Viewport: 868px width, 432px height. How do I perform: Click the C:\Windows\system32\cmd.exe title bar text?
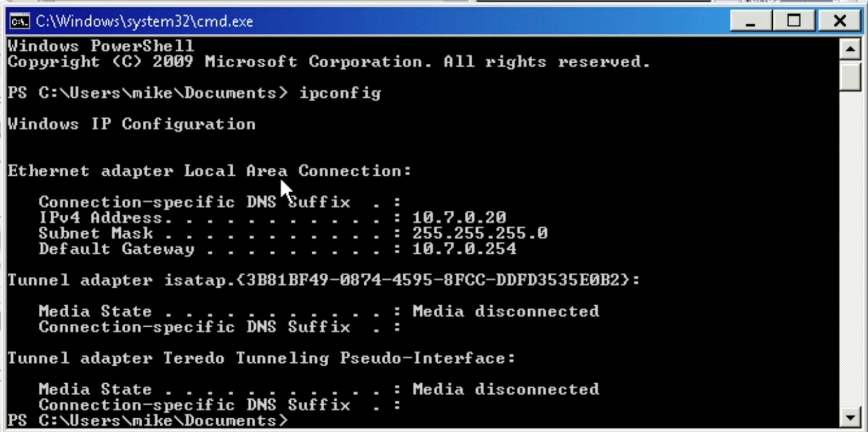click(144, 21)
